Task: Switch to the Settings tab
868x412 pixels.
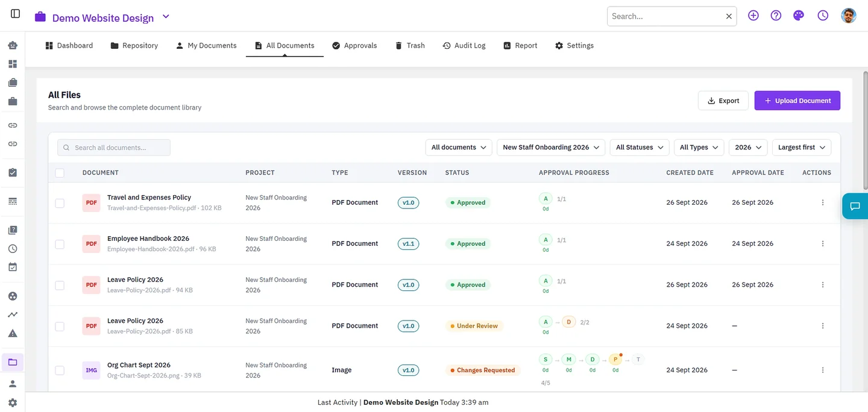Action: 574,45
